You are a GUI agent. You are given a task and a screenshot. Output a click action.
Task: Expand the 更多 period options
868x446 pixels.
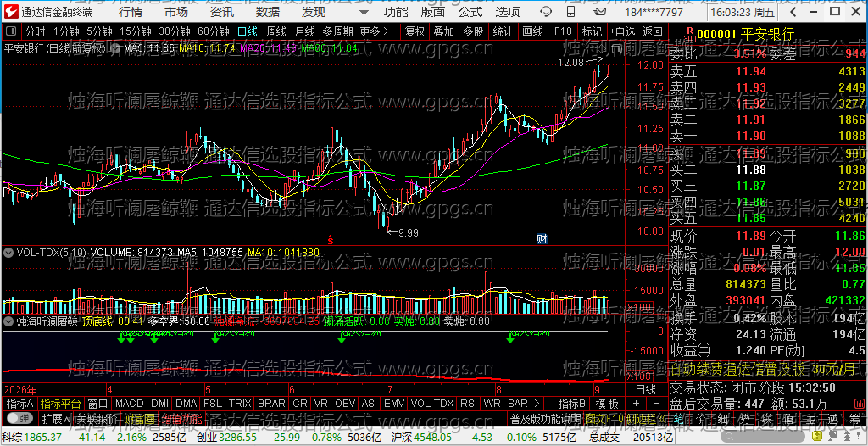pos(375,31)
